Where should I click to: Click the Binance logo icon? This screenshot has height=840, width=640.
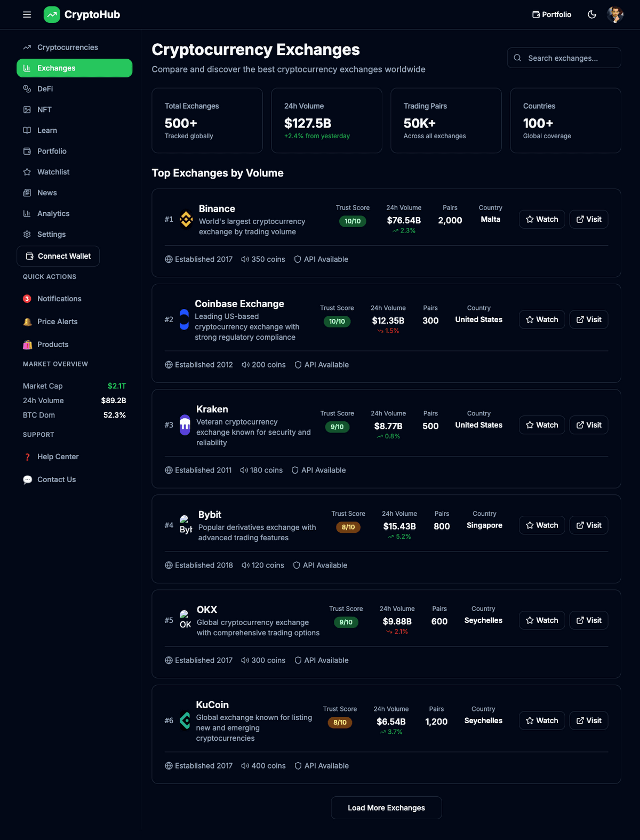click(186, 219)
